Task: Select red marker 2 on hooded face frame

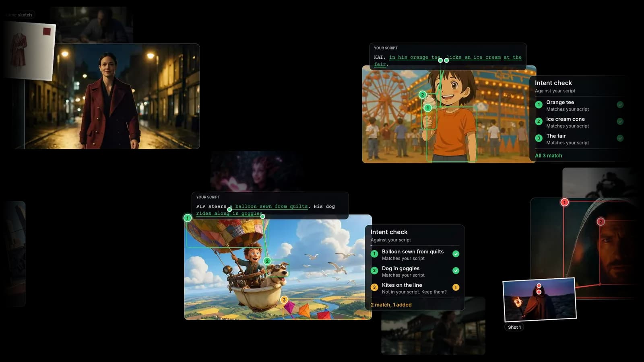Action: [x=601, y=222]
